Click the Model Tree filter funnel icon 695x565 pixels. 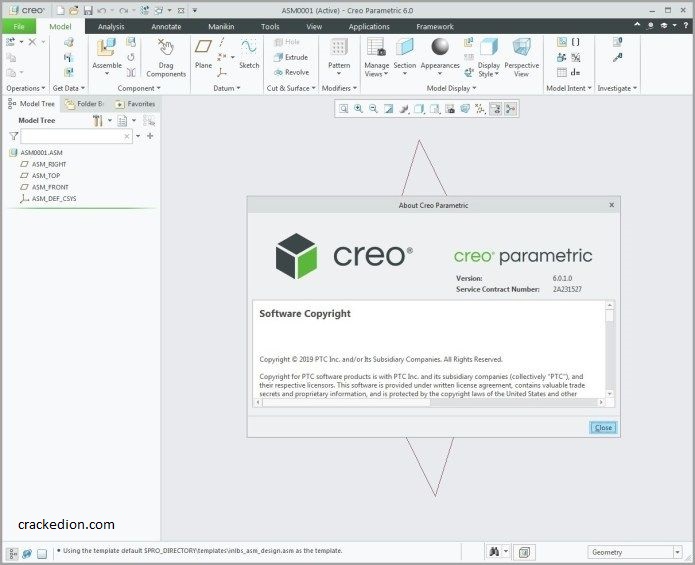click(x=14, y=136)
